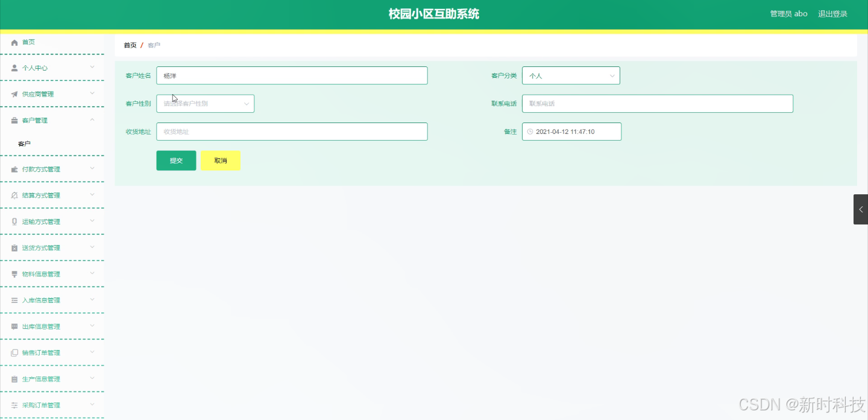Click the home icon beside 首页
The height and width of the screenshot is (420, 868).
(14, 42)
